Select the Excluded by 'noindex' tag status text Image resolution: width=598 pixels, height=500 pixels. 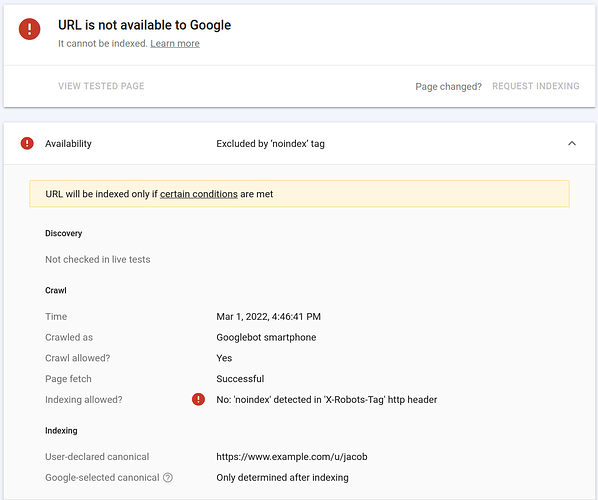pyautogui.click(x=270, y=144)
